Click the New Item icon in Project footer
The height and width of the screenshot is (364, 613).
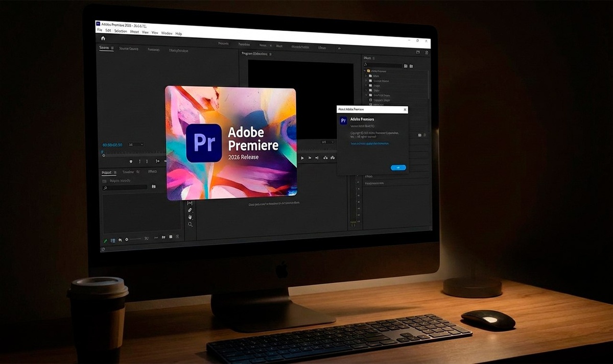(x=171, y=237)
